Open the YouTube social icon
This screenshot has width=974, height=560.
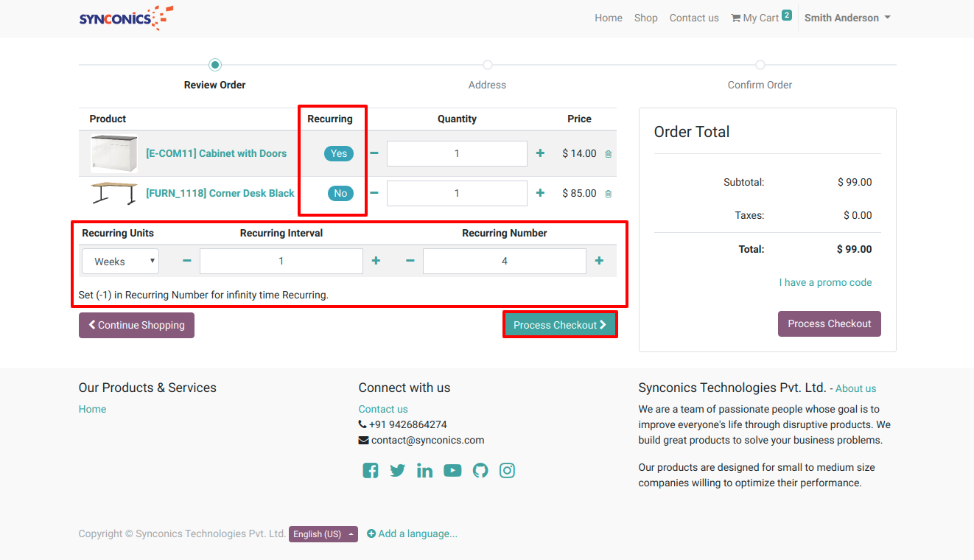[452, 470]
